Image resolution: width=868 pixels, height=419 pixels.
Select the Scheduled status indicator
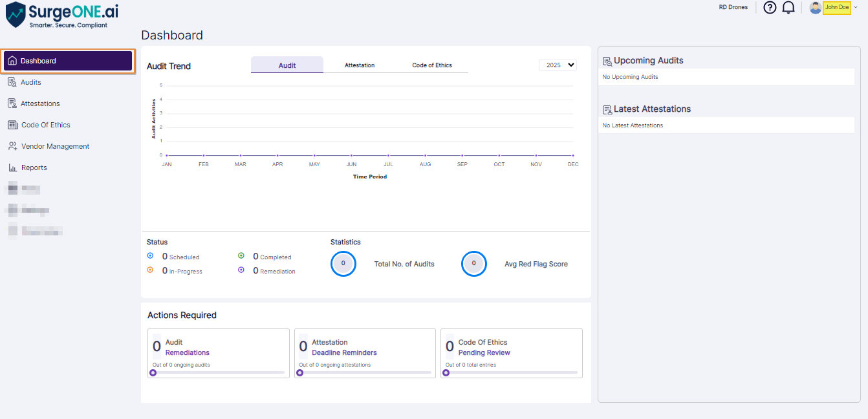coord(151,256)
